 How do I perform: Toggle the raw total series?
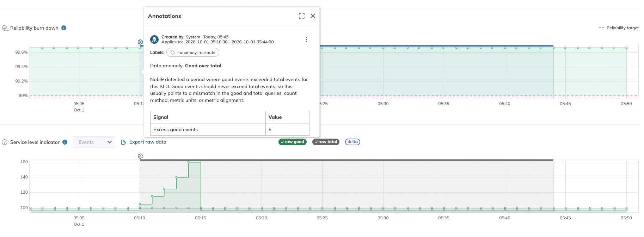[x=326, y=142]
